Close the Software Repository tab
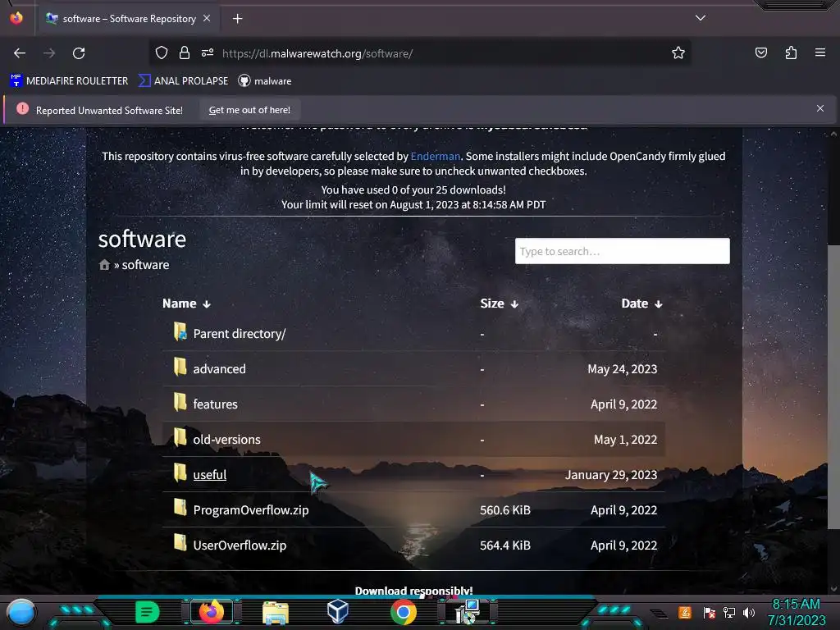The height and width of the screenshot is (630, 840). click(x=207, y=18)
